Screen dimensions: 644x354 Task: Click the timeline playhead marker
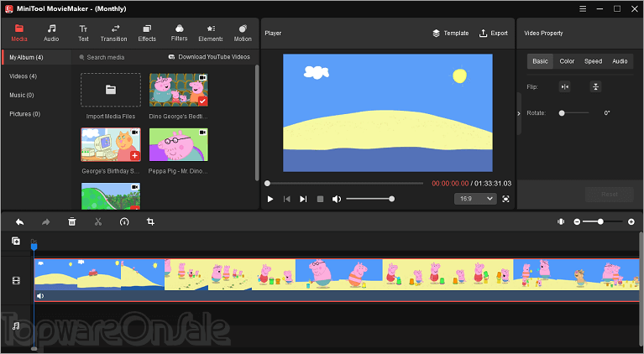click(x=34, y=246)
